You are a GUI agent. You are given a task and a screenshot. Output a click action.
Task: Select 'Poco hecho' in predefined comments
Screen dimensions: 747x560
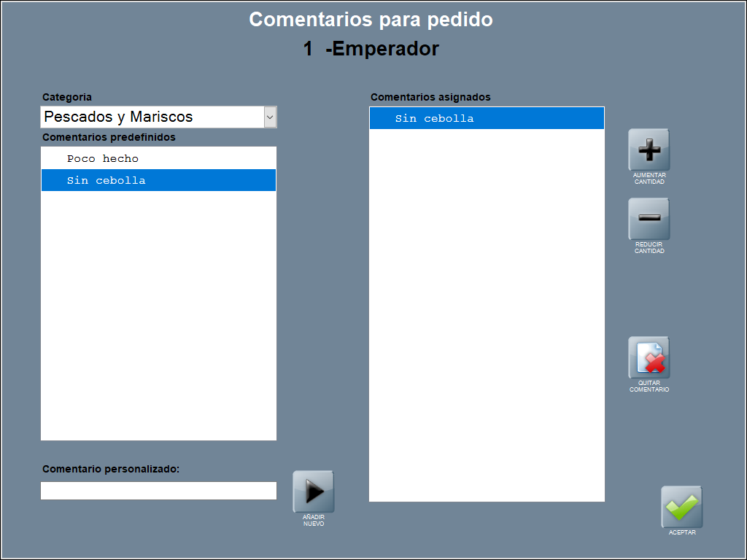(102, 158)
